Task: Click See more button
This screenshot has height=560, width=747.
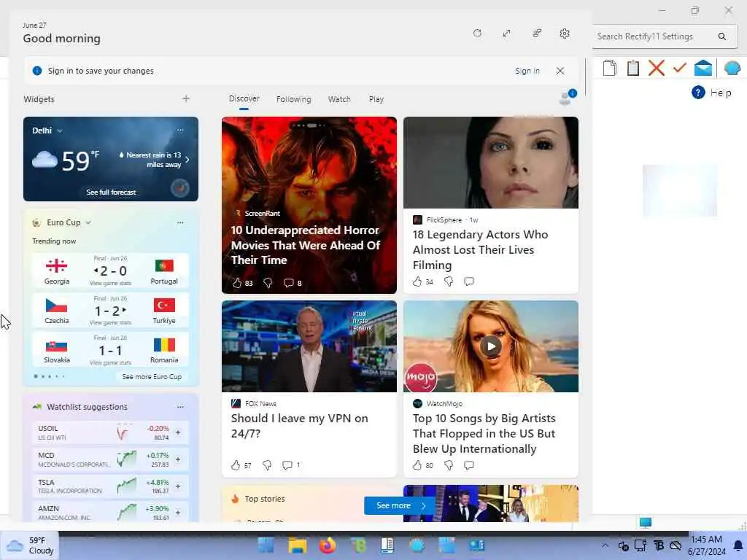Action: [x=399, y=505]
